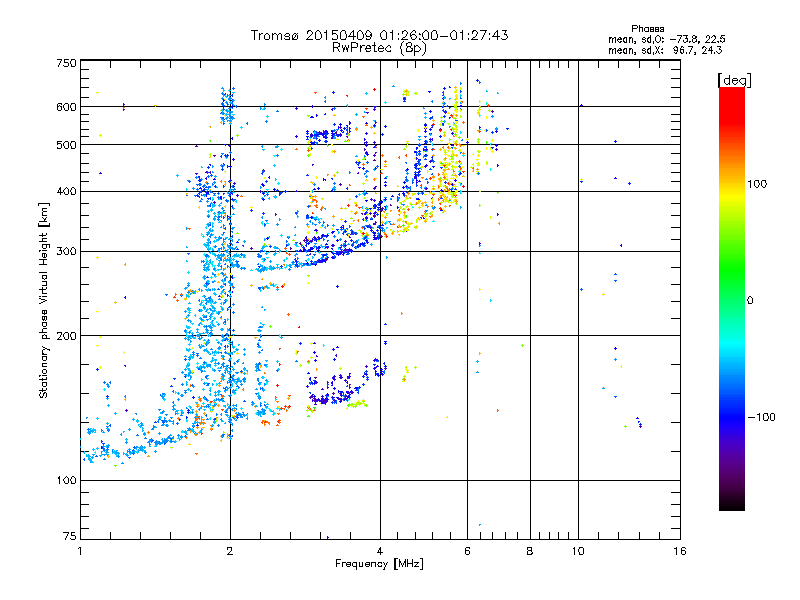Click the 'RwPretec (8p)' subtitle
800x600 pixels.
[x=379, y=48]
